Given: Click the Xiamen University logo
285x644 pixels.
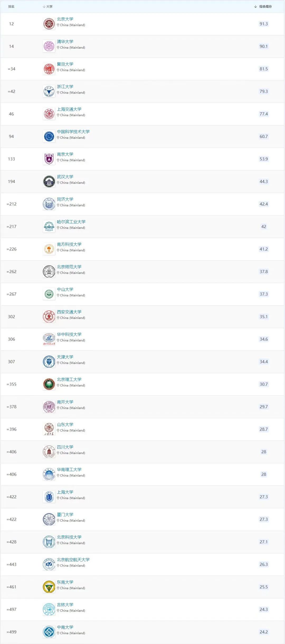Looking at the screenshot, I should coord(49,519).
